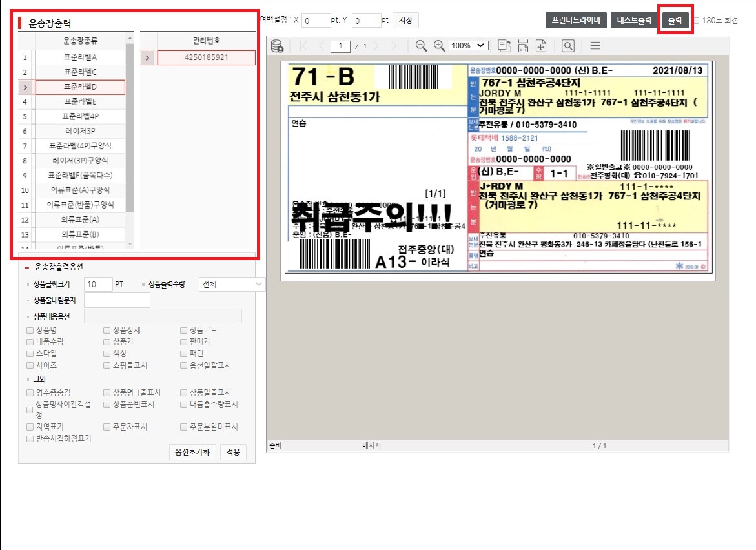Click the Y margin input field

pyautogui.click(x=367, y=21)
